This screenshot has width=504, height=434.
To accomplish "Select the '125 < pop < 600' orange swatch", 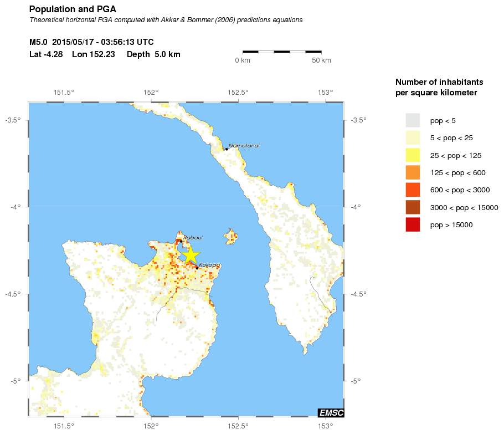I will point(413,172).
